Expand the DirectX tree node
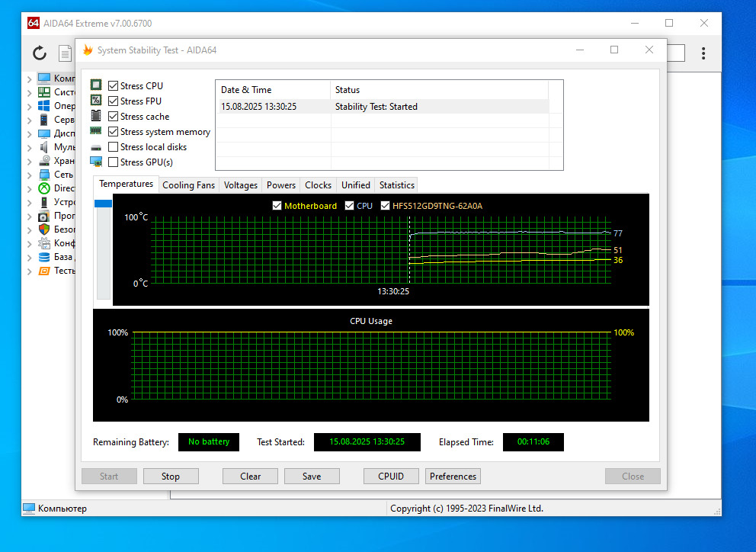756x552 pixels. pos(30,188)
